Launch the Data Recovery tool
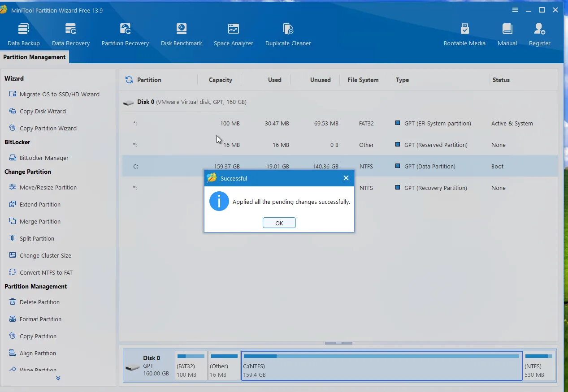Viewport: 568px width, 392px height. point(71,35)
